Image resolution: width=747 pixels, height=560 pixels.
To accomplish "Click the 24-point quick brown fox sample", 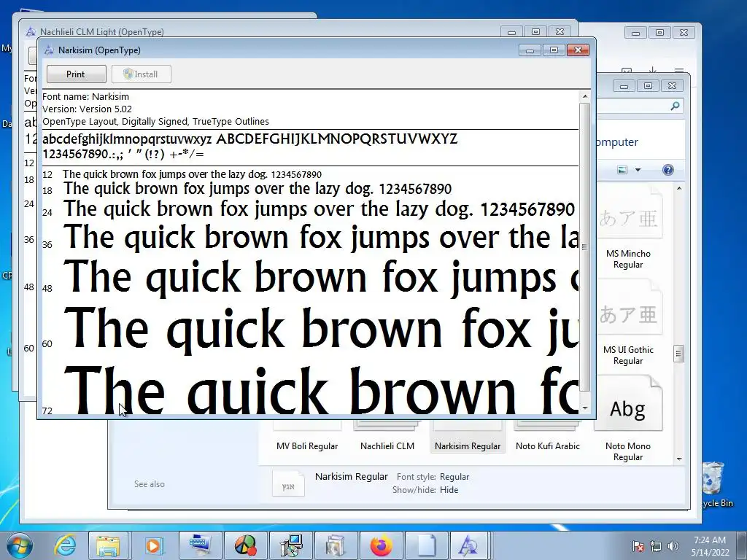I will [x=320, y=209].
